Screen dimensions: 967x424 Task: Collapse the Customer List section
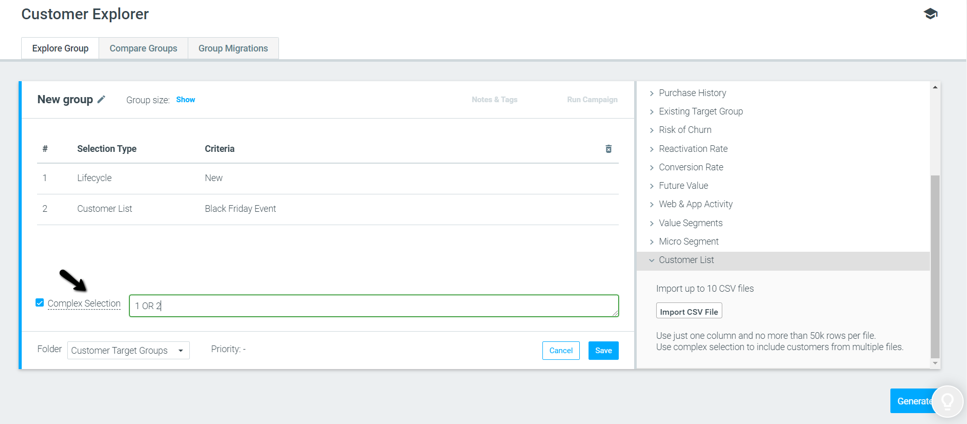point(783,261)
